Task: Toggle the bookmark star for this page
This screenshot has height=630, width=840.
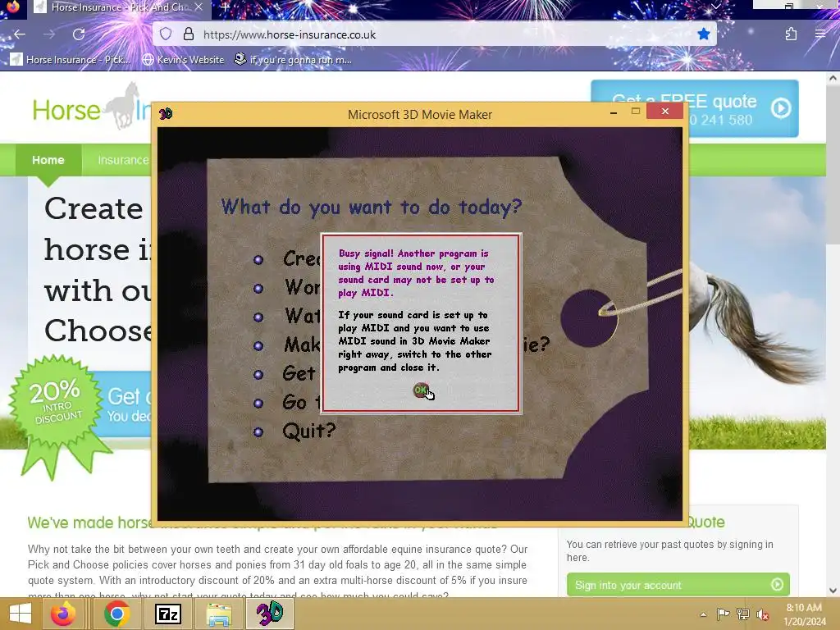Action: [x=703, y=34]
